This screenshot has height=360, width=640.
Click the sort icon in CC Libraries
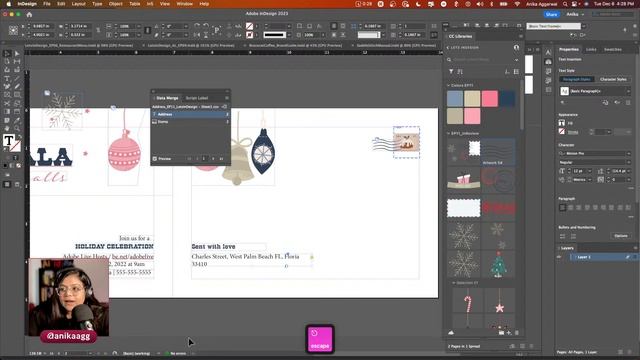pyautogui.click(x=460, y=71)
